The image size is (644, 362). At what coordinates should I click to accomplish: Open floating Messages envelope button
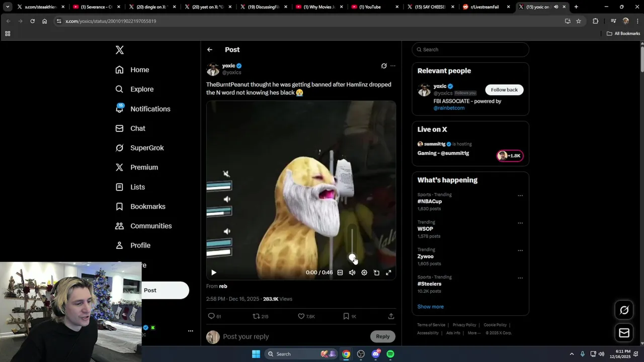(624, 333)
